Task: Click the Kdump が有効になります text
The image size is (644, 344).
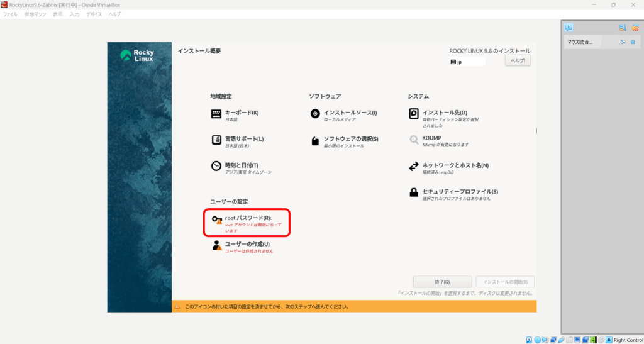Action: pos(445,145)
